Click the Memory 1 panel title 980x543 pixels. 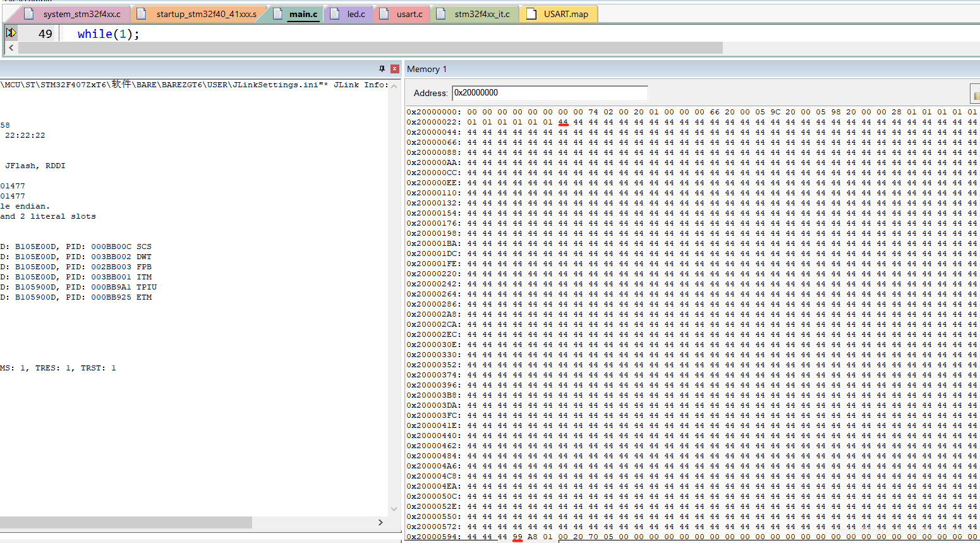coord(426,69)
